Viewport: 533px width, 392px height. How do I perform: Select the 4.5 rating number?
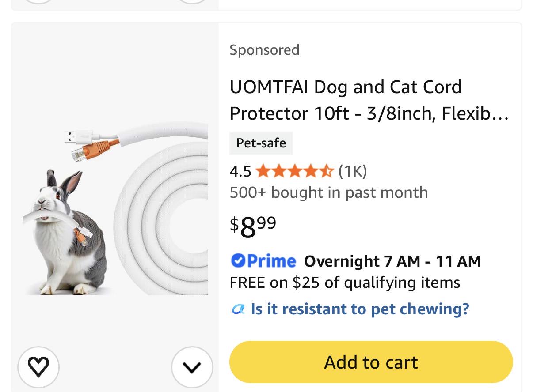(x=240, y=171)
